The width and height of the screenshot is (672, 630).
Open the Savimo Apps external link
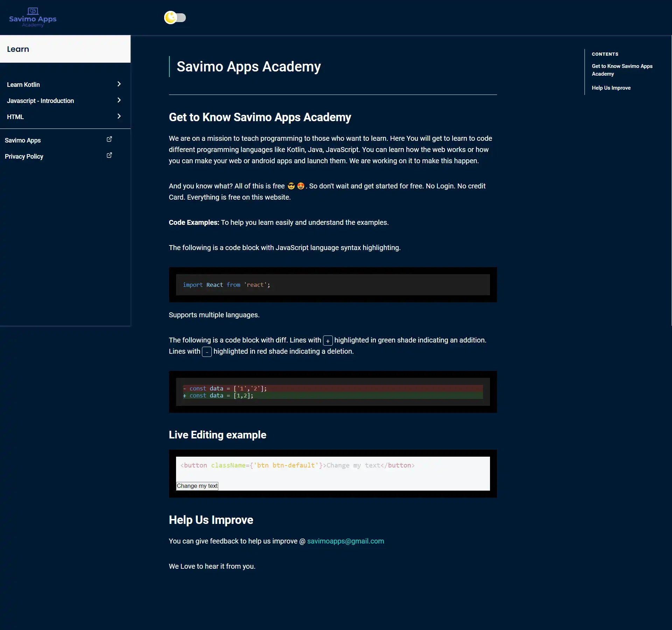[x=23, y=140]
